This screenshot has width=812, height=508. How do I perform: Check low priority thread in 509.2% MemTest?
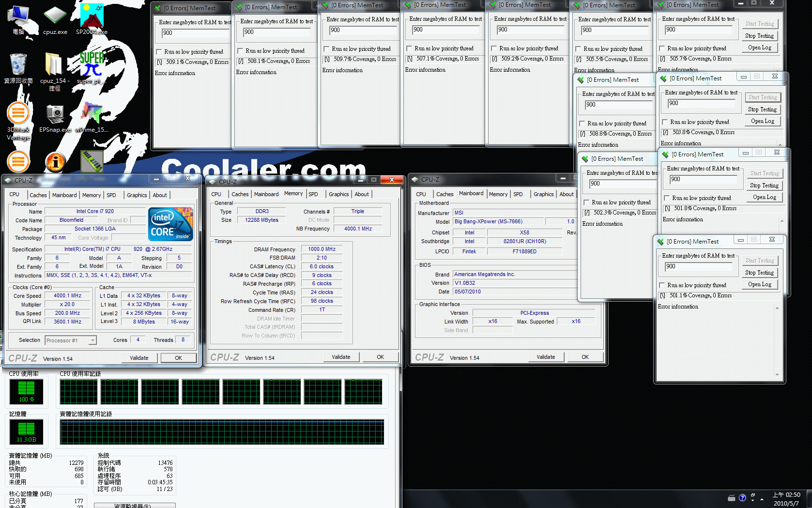[494, 48]
